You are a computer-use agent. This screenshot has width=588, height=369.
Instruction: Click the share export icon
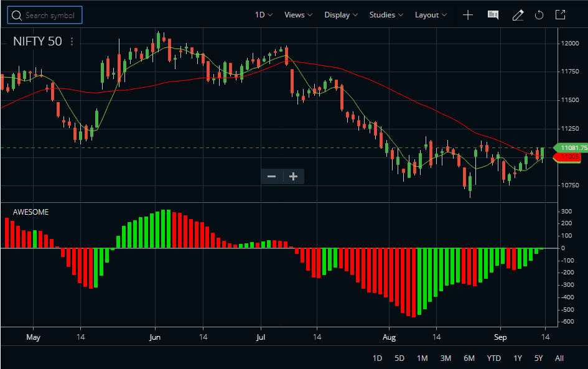pos(560,15)
